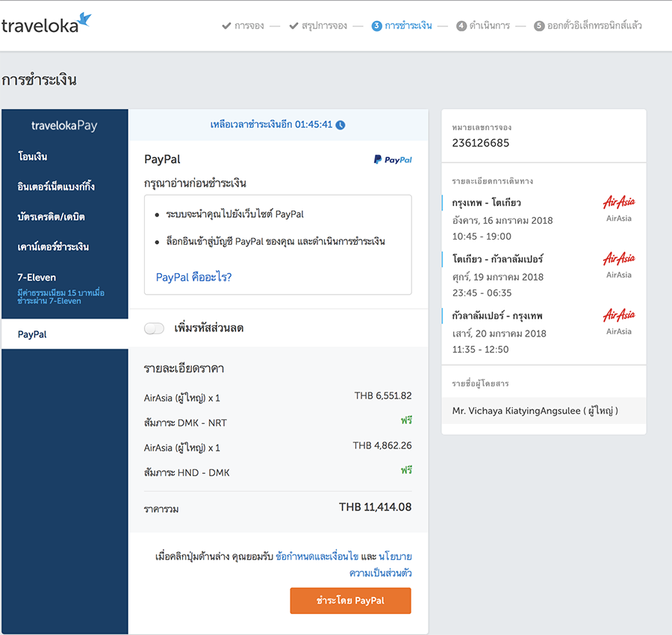Click AirAsia logo for กรุงเทพ - โตเกียว flight

[x=619, y=201]
